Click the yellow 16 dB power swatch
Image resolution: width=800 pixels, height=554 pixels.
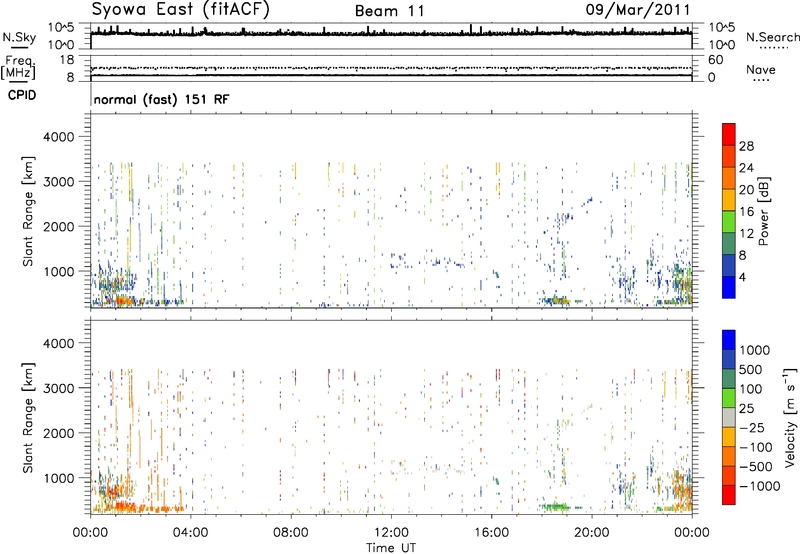pos(729,199)
